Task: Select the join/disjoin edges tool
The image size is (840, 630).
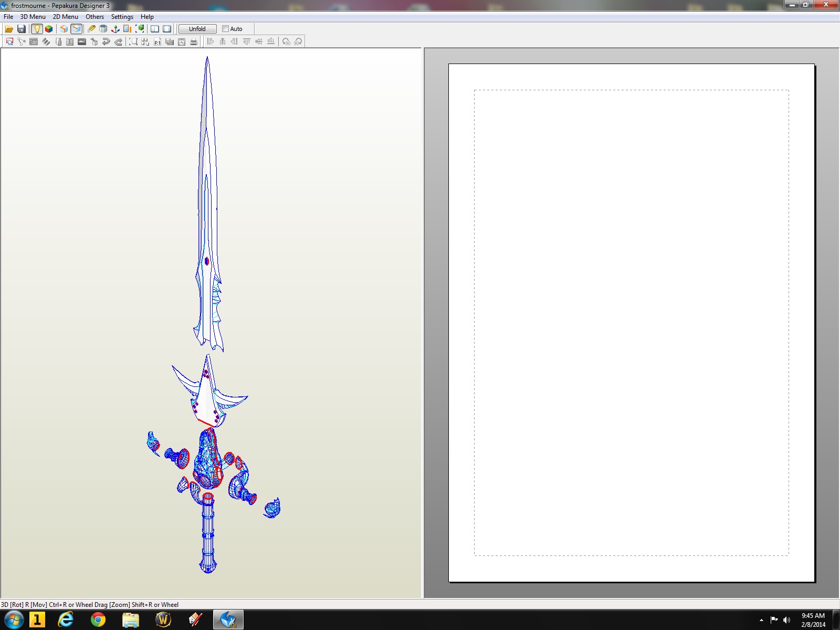Action: [22, 41]
